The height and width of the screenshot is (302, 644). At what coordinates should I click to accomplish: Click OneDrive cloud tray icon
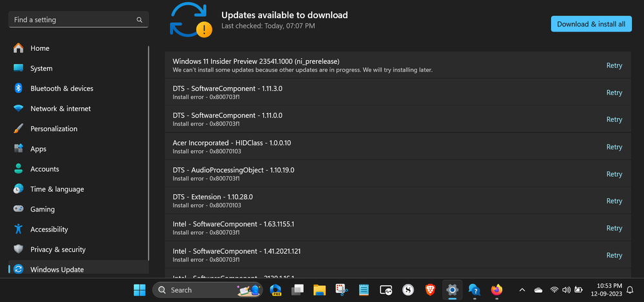click(538, 290)
